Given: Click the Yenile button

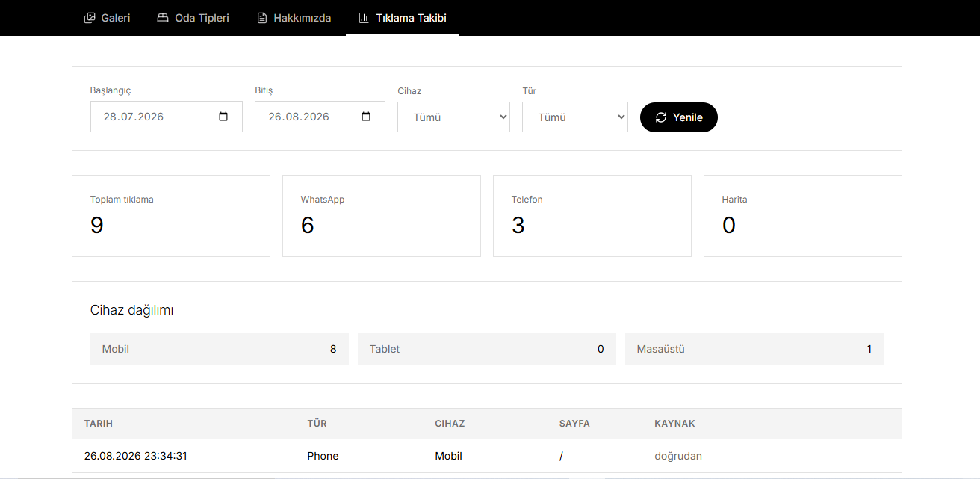Looking at the screenshot, I should [x=679, y=117].
